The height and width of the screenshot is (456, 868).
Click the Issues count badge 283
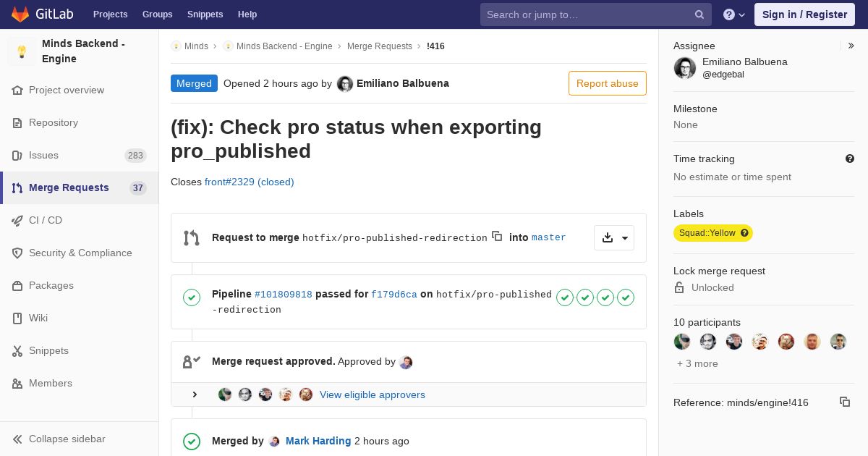(135, 156)
